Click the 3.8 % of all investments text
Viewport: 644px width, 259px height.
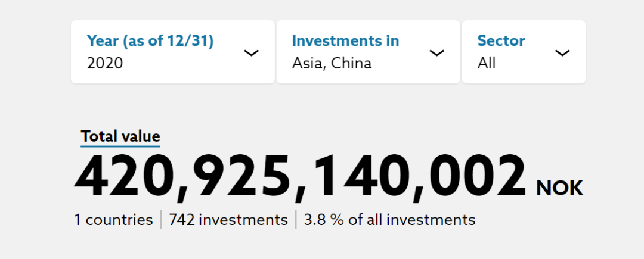pyautogui.click(x=389, y=220)
